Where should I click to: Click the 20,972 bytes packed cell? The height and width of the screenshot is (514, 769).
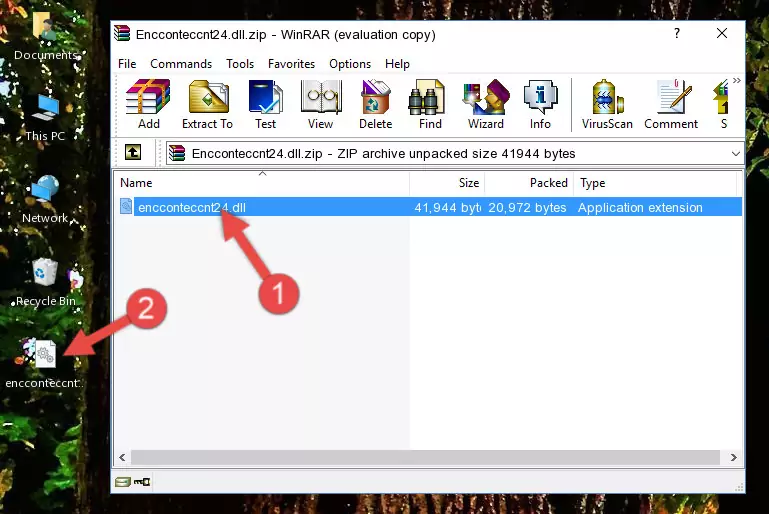point(527,207)
